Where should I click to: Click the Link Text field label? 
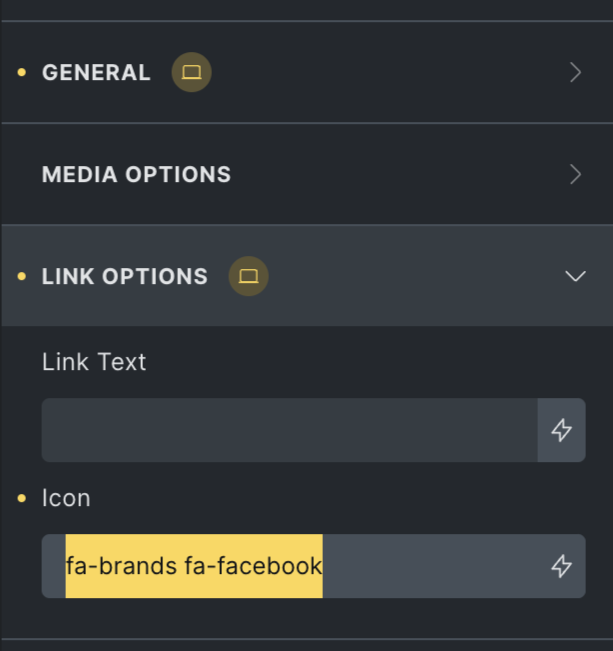tap(94, 362)
